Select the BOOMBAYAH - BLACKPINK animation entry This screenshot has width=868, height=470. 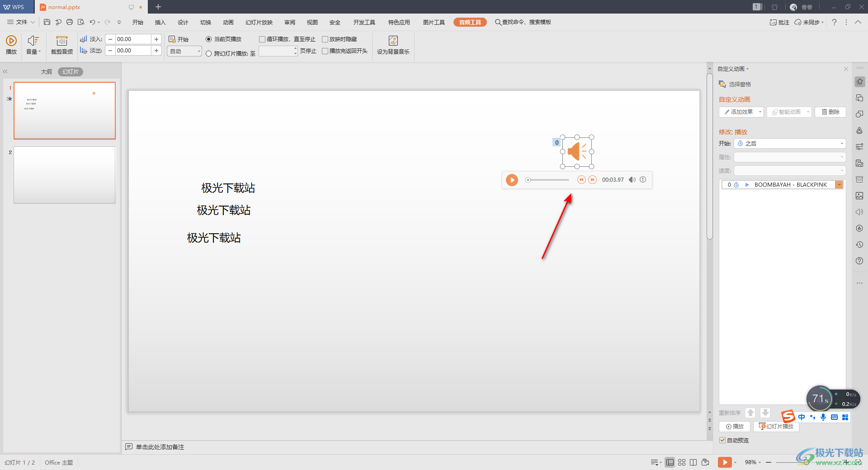(782, 185)
